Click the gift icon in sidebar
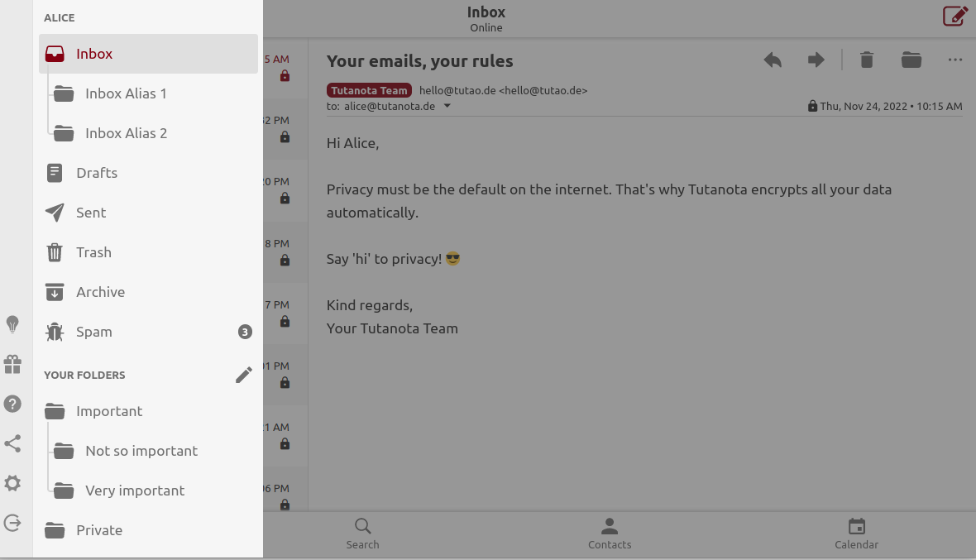 [12, 364]
